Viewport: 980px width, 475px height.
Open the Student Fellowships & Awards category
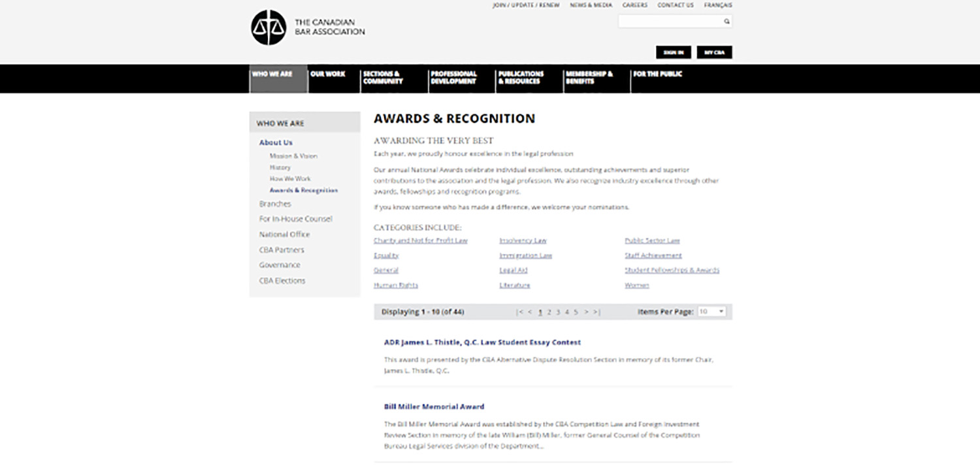point(674,270)
